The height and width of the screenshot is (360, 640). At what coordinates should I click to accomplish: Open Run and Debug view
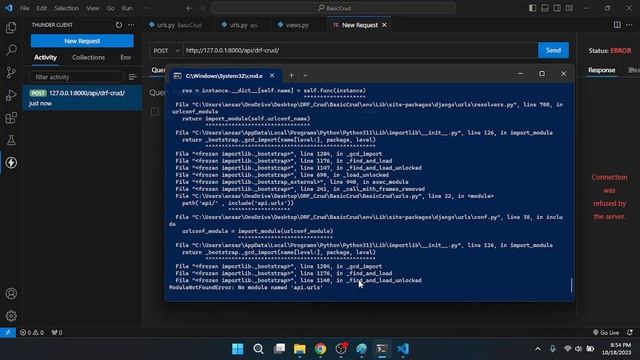click(11, 95)
